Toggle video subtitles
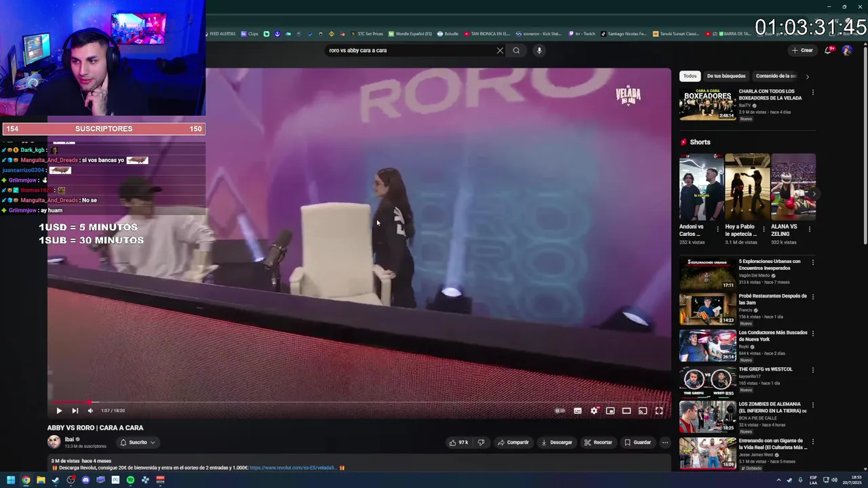 (578, 411)
